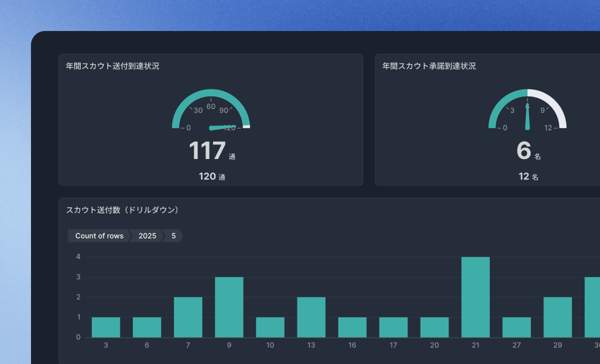Click the 12 名 target label

(528, 176)
